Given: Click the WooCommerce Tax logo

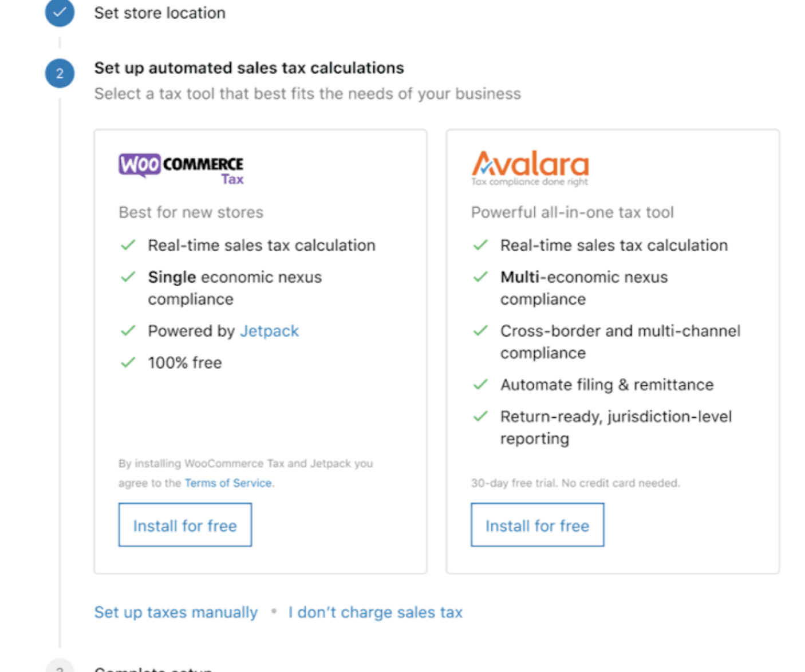Looking at the screenshot, I should 181,168.
